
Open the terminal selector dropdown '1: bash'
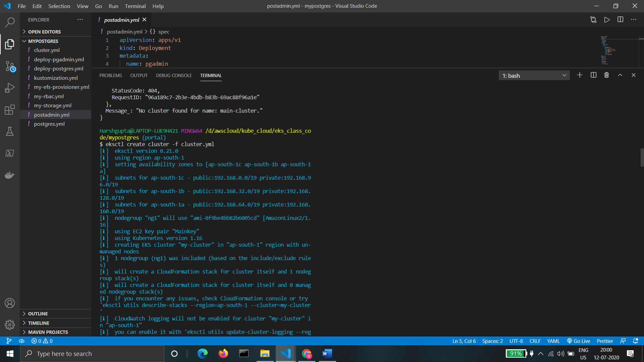point(534,75)
